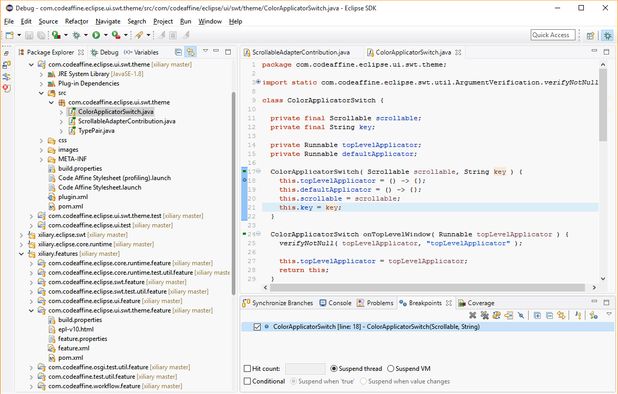Go to file for selected breakpoint
Image resolution: width=618 pixels, height=394 pixels.
509,315
